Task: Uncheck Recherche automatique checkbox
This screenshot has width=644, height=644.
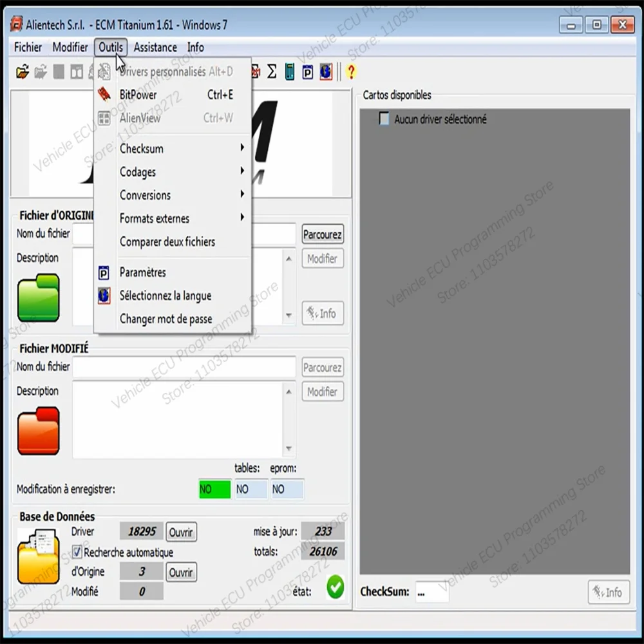Action: [x=77, y=552]
